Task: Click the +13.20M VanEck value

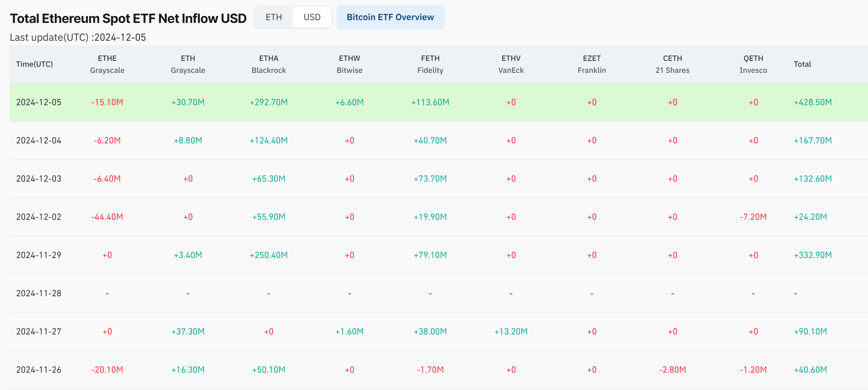Action: click(x=511, y=332)
